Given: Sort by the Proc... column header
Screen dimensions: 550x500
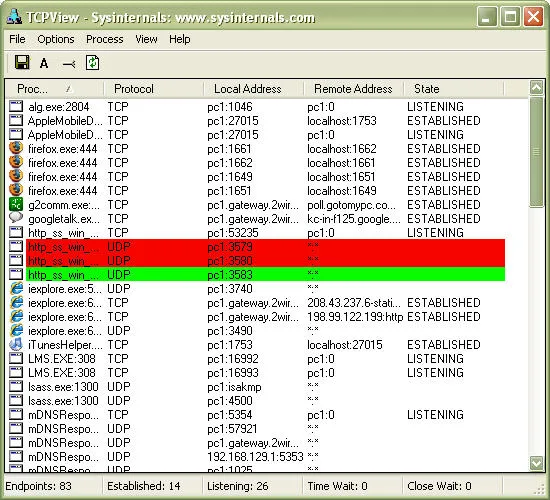Looking at the screenshot, I should [54, 89].
